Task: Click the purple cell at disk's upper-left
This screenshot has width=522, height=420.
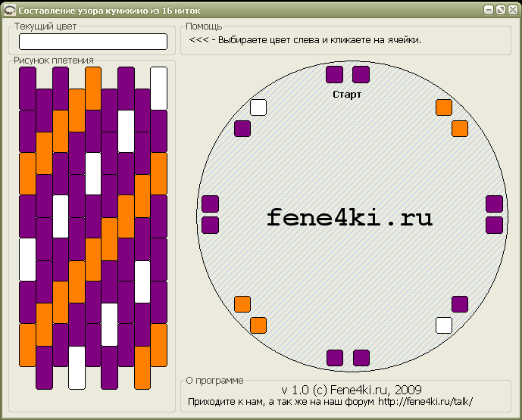Action: point(242,129)
